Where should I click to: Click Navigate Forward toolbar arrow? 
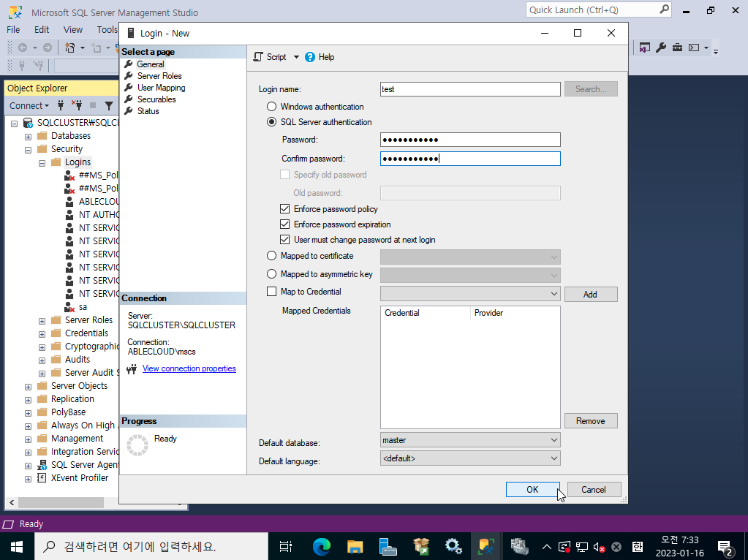coord(48,48)
